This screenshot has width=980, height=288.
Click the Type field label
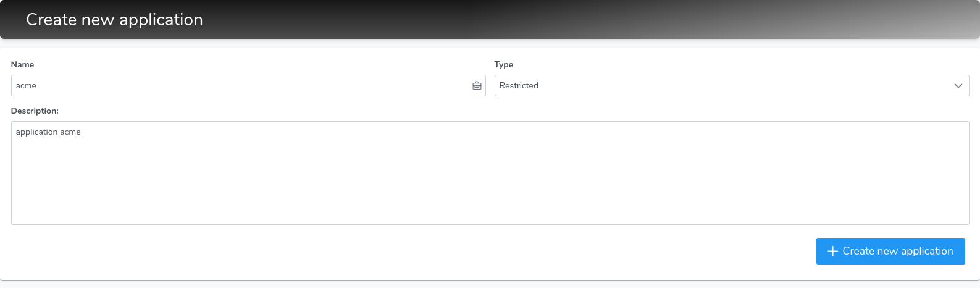[x=504, y=64]
